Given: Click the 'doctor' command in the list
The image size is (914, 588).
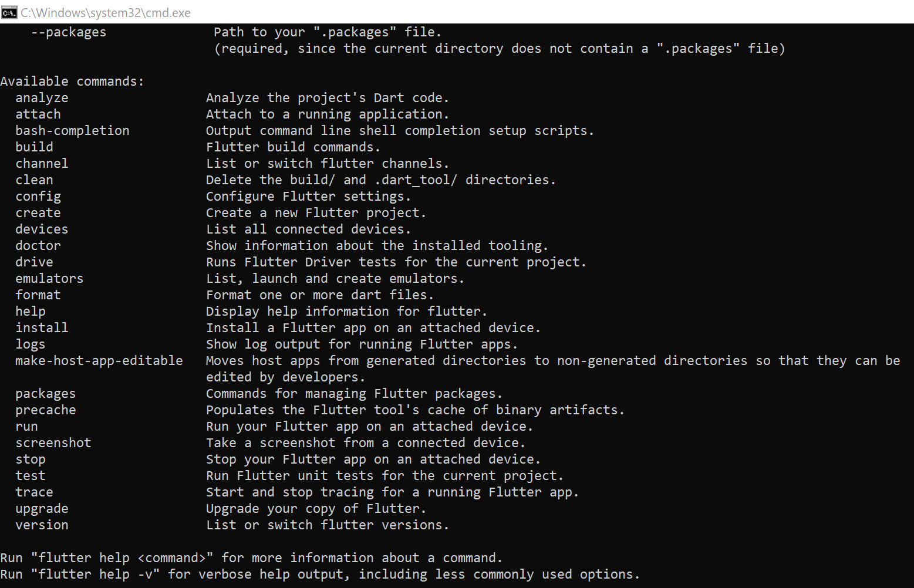Looking at the screenshot, I should coord(38,246).
